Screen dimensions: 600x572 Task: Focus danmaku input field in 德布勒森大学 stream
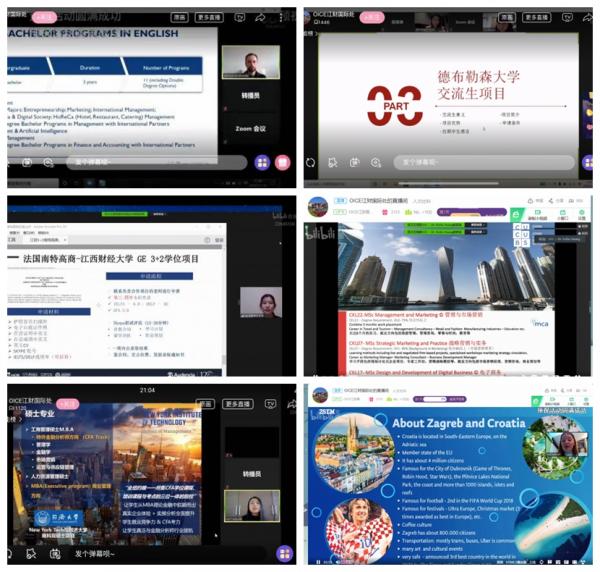pos(484,162)
